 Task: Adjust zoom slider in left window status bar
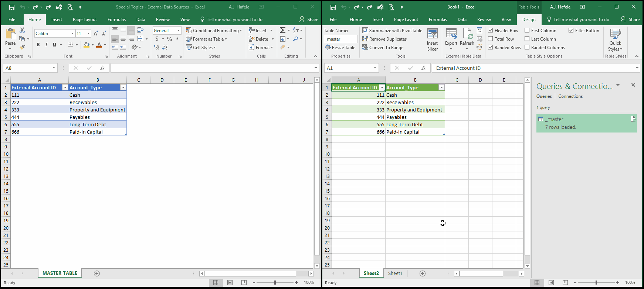(x=275, y=283)
